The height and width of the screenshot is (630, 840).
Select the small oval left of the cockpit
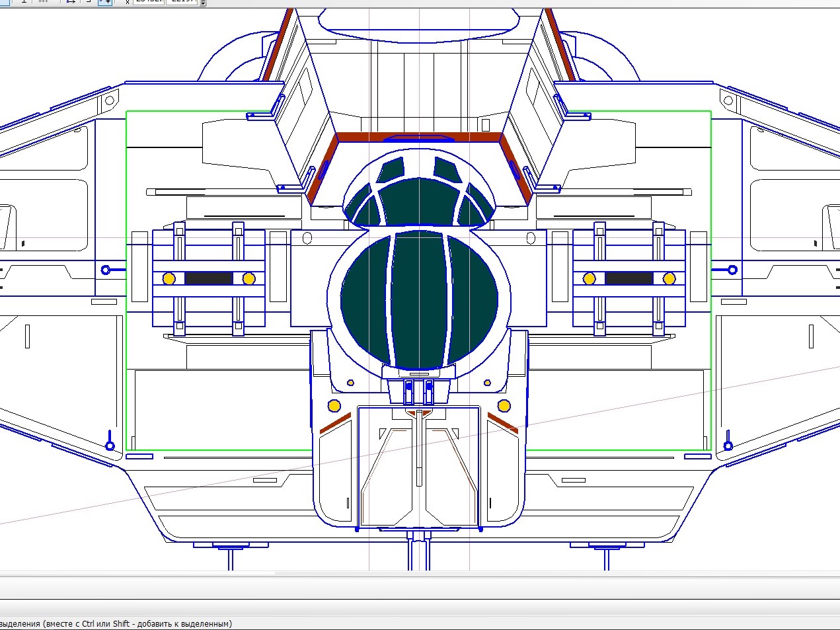tap(307, 238)
